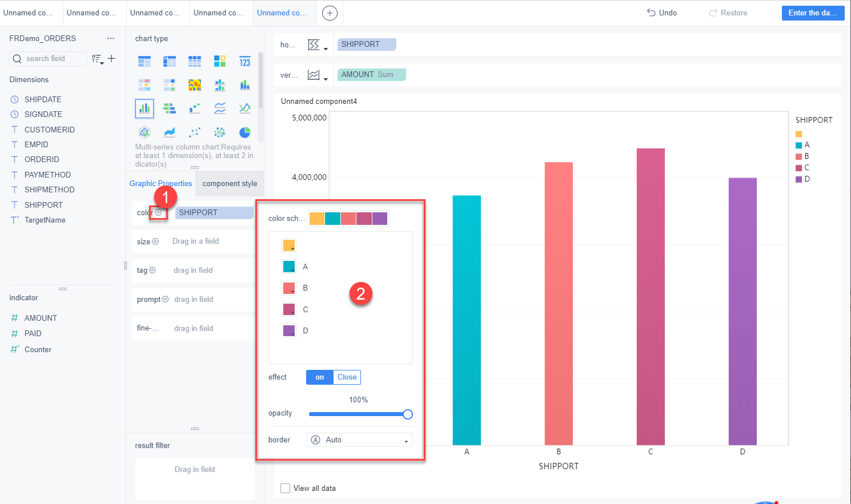Open the color scheme dropdown
The height and width of the screenshot is (504, 851).
[348, 218]
